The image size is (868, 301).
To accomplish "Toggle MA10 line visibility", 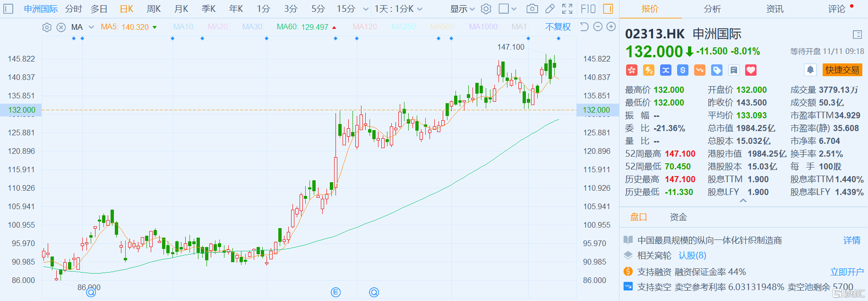I will (184, 27).
